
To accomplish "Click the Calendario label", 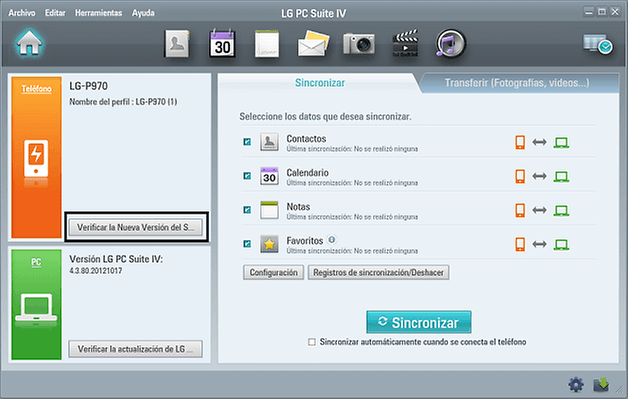I will point(307,173).
